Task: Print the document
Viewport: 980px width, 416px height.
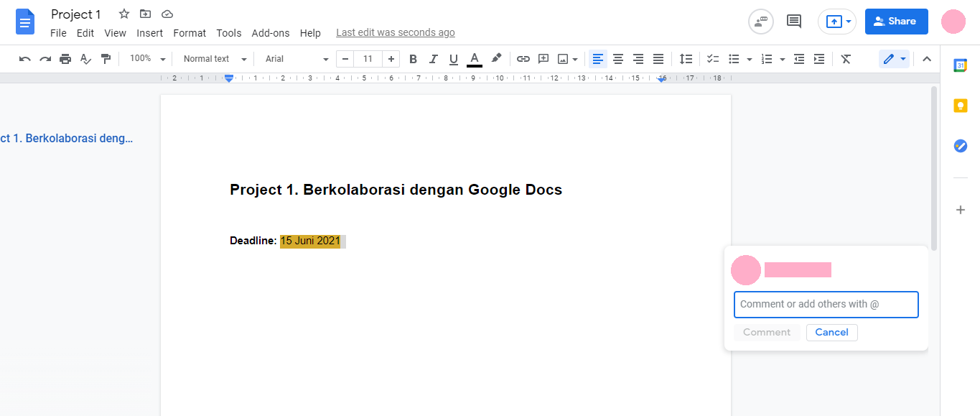Action: pyautogui.click(x=65, y=59)
